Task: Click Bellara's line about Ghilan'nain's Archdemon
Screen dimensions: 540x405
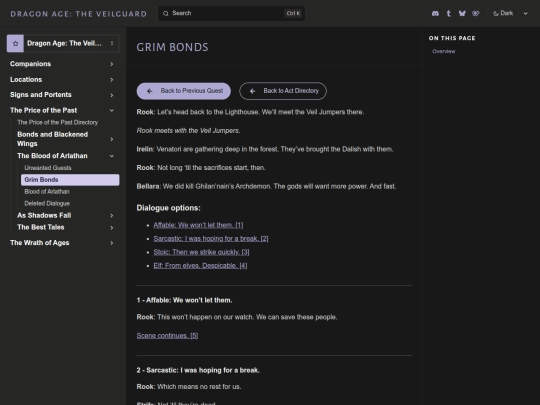Action: click(x=266, y=186)
